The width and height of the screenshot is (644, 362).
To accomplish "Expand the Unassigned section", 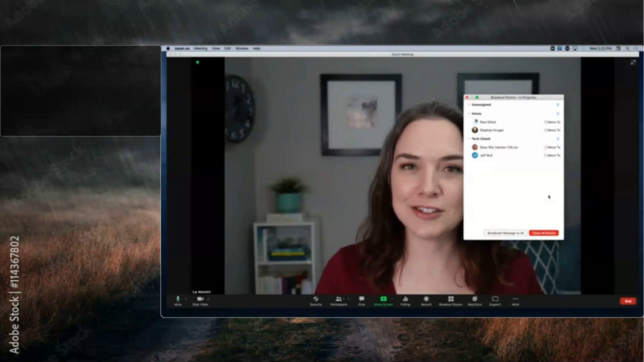I will [x=469, y=105].
